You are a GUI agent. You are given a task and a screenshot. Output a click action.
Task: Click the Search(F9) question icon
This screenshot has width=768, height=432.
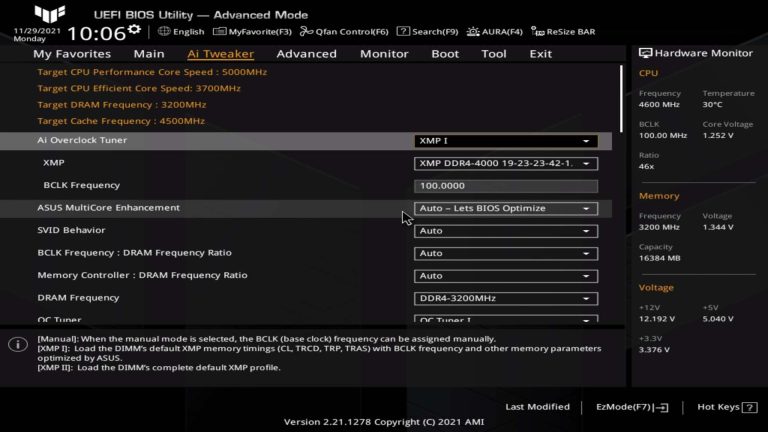[x=403, y=31]
